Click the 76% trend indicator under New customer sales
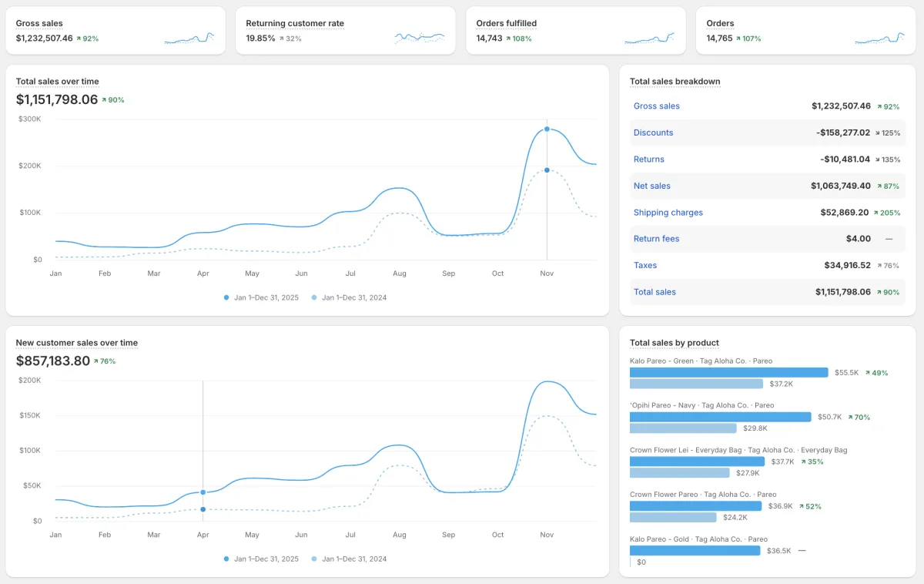This screenshot has height=584, width=924. pos(105,361)
